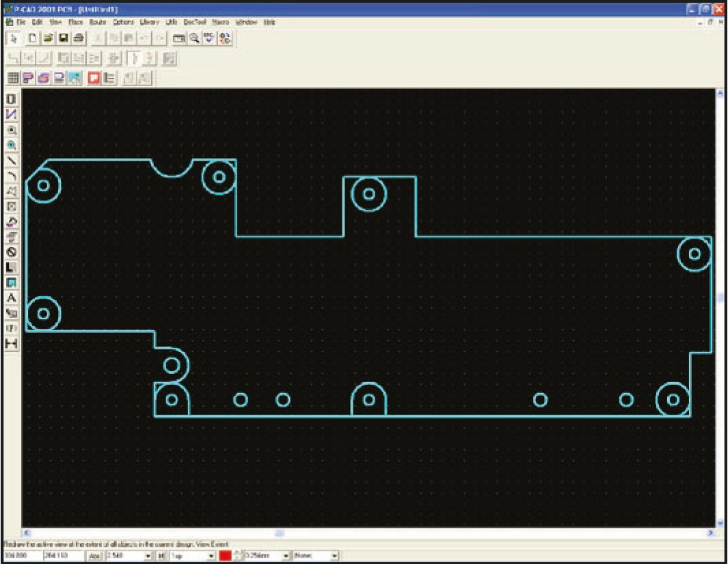The height and width of the screenshot is (564, 728).
Task: Open the Place menu
Action: point(76,22)
